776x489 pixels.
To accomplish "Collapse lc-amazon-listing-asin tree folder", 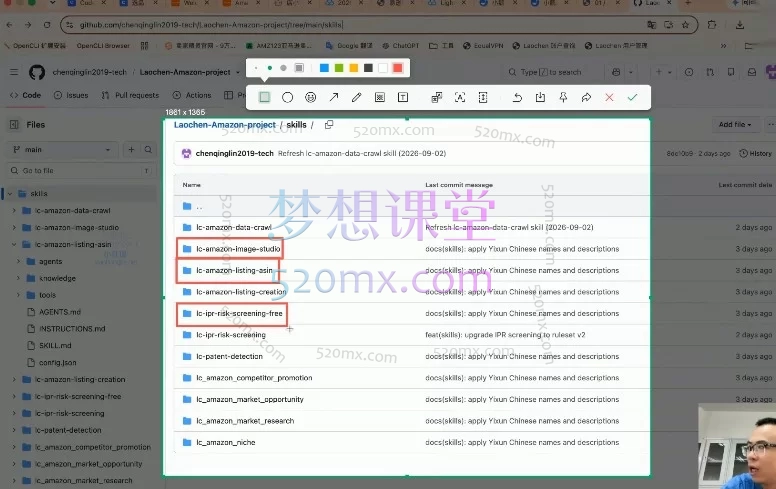I will click(14, 244).
